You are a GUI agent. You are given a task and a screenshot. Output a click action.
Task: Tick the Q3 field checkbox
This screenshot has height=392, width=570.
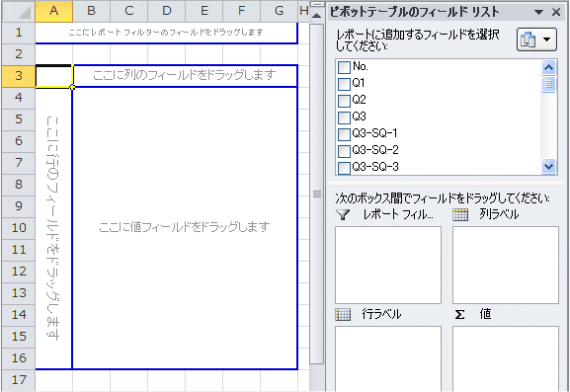[x=344, y=118]
